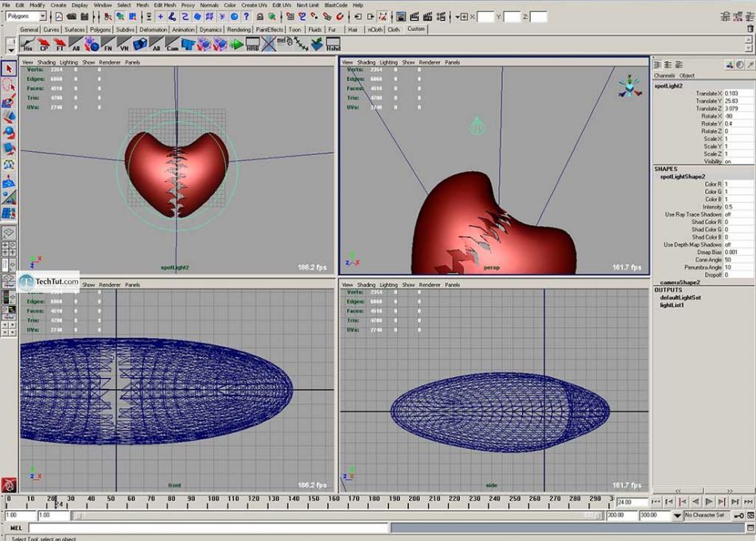Switch to four view layout

(x=9, y=249)
